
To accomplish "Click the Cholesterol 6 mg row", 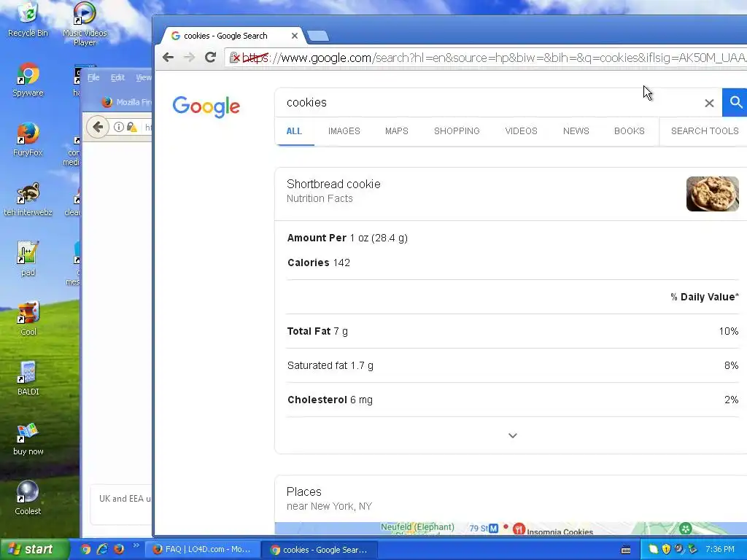I will point(513,400).
